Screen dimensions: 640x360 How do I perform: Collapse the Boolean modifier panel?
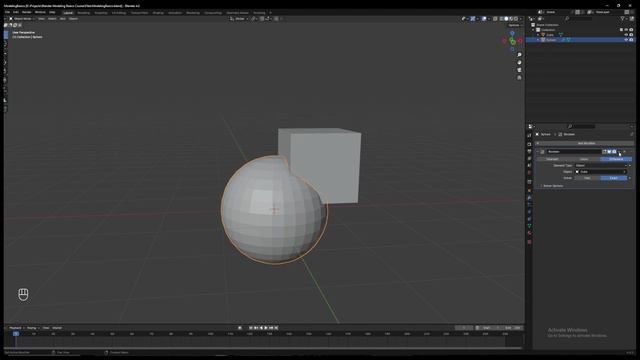[x=538, y=152]
